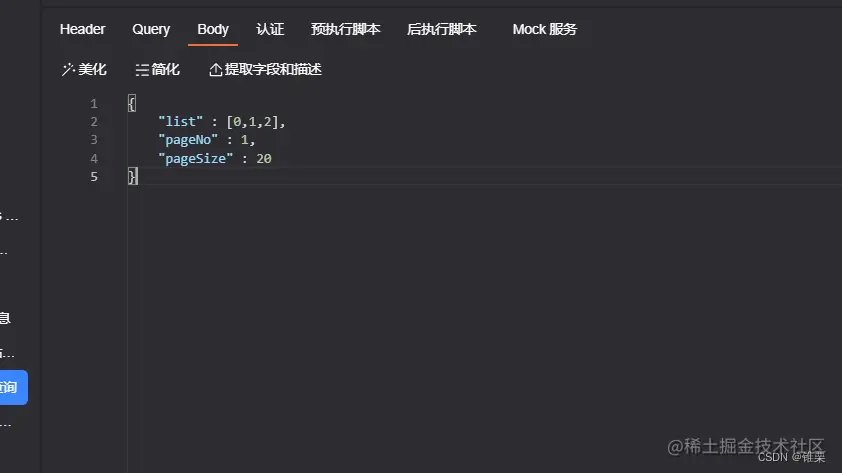Screen dimensions: 842x473
Task: Click the 美化 label
Action: [92, 69]
